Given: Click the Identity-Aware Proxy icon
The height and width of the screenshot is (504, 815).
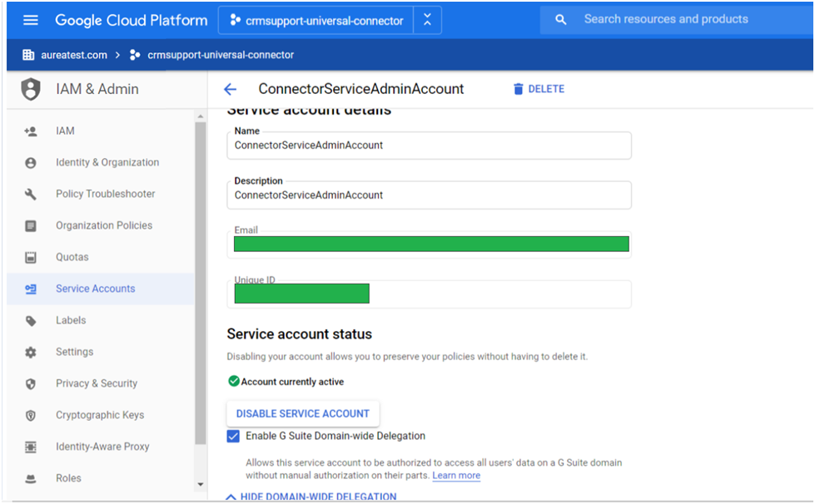Looking at the screenshot, I should click(x=31, y=447).
